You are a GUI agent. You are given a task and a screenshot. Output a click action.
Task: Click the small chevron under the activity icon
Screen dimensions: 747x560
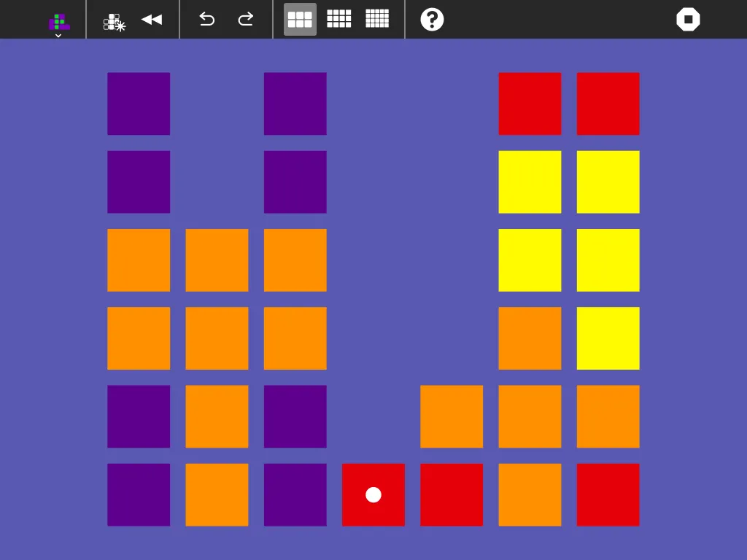pyautogui.click(x=58, y=36)
